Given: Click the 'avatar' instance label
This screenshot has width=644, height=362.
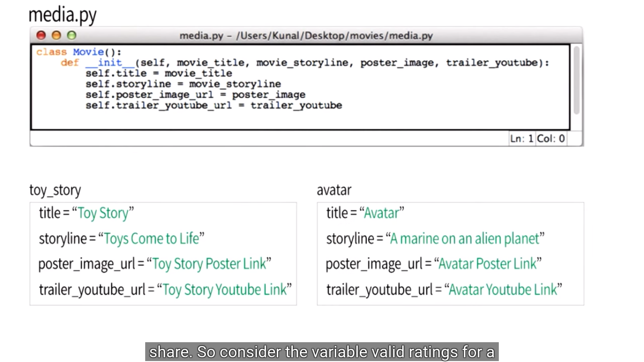Looking at the screenshot, I should (334, 190).
